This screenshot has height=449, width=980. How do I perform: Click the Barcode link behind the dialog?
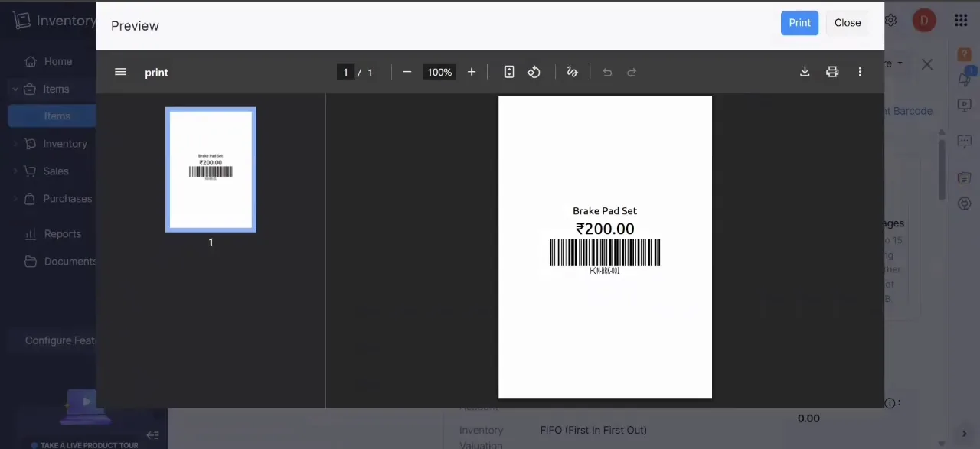[908, 111]
